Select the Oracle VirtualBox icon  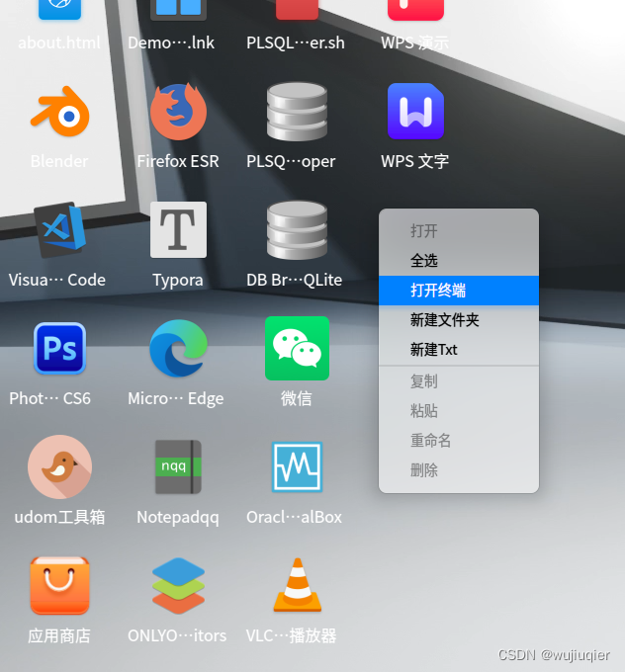[x=297, y=466]
